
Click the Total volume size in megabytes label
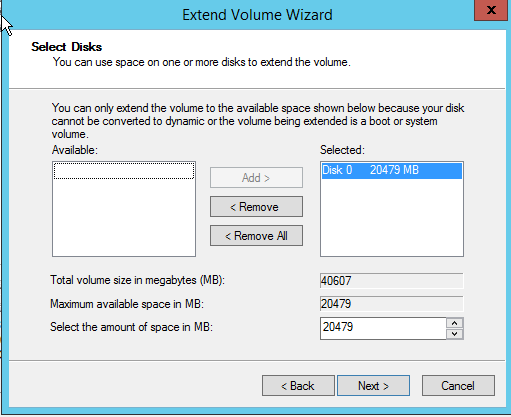pyautogui.click(x=137, y=280)
